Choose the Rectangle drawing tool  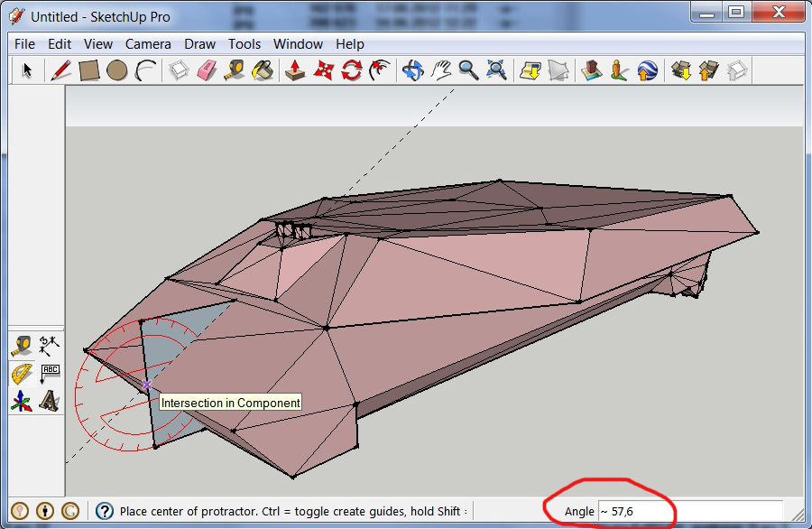(x=88, y=70)
